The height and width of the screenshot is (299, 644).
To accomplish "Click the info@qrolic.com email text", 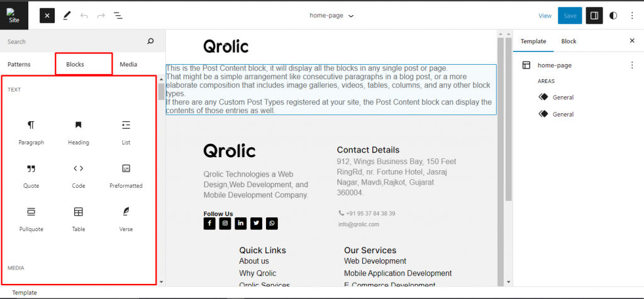I will point(358,224).
